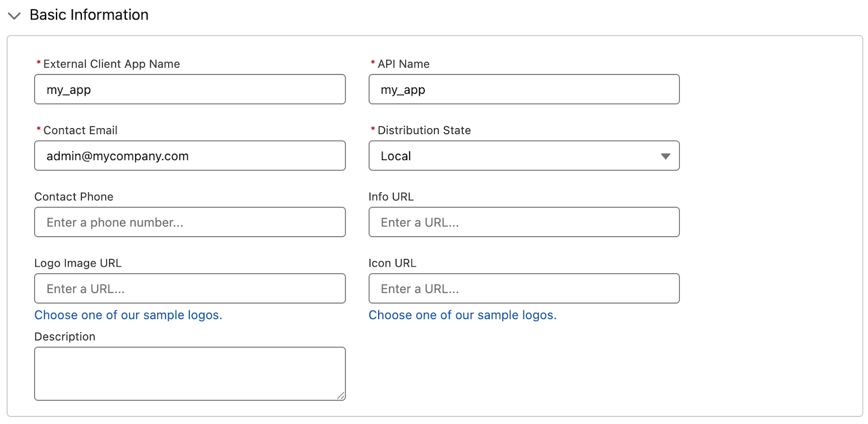Focus the API Name input box
This screenshot has width=868, height=424.
[524, 90]
